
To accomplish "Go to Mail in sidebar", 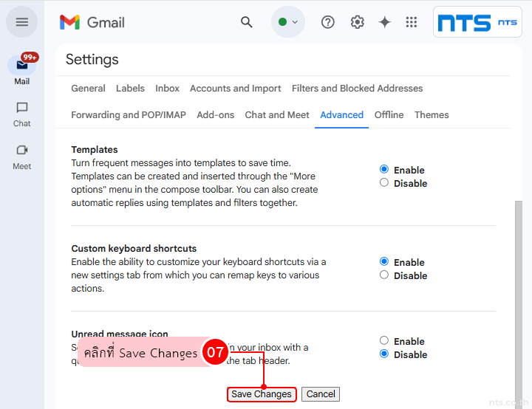I will tap(22, 69).
